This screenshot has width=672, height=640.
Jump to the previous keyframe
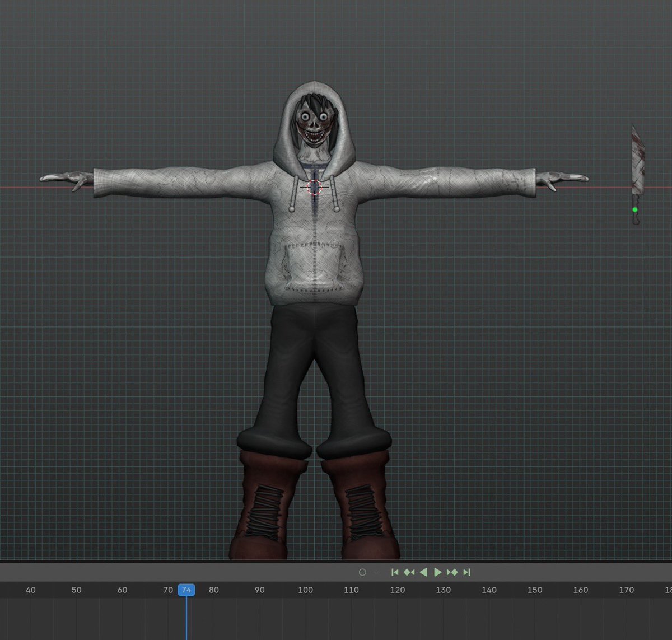tap(409, 572)
